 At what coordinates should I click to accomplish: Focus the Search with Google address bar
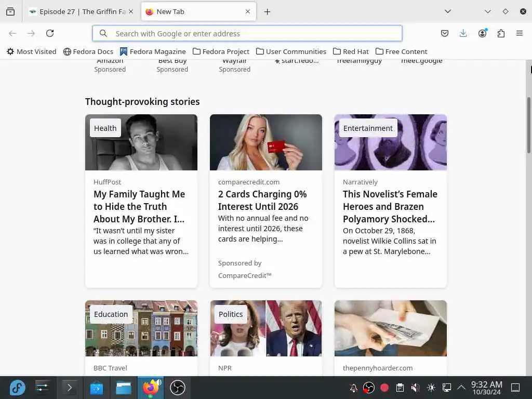pos(247,33)
